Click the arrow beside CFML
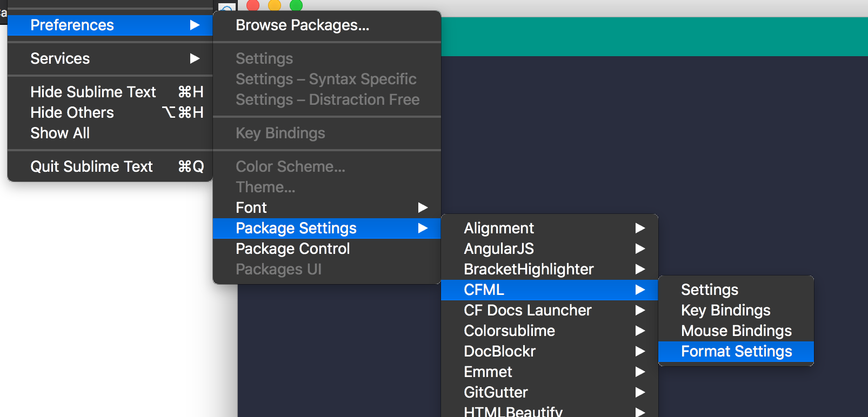 [x=640, y=290]
